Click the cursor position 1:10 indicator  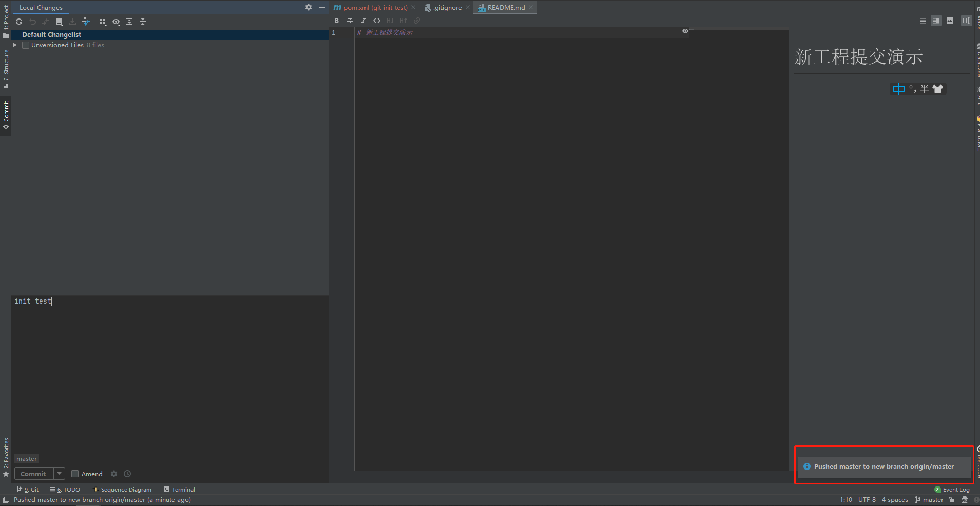846,500
